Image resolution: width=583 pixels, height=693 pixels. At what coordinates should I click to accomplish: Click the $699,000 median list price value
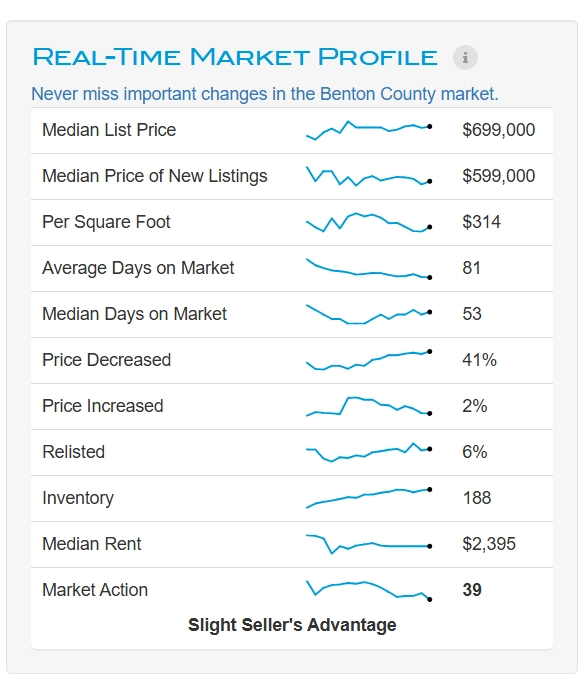pyautogui.click(x=499, y=130)
